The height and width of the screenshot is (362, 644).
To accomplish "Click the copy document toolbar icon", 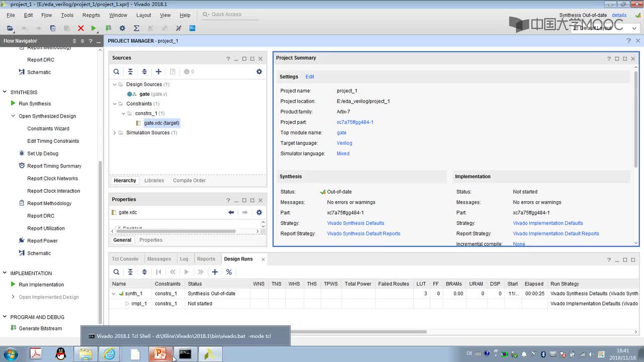I will click(x=52, y=28).
